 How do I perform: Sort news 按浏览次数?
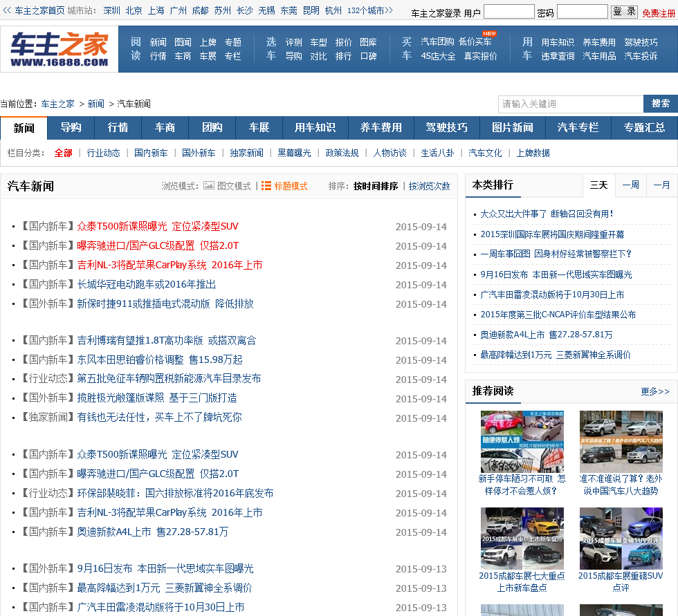coord(430,186)
